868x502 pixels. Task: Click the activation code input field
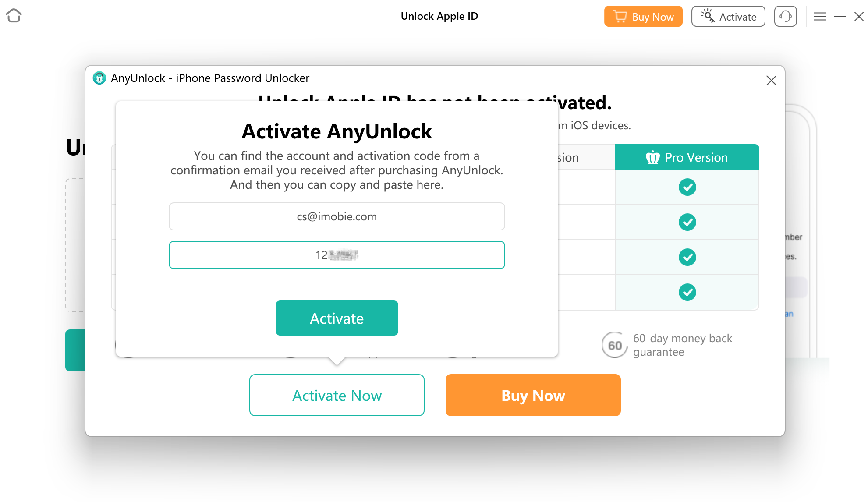coord(337,255)
